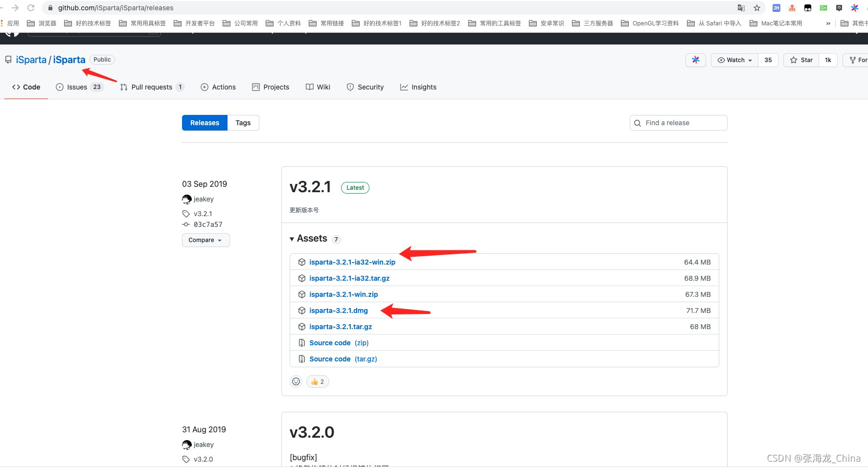Click the colorful extension button near Watch
Screen dimensions: 868x468
696,60
